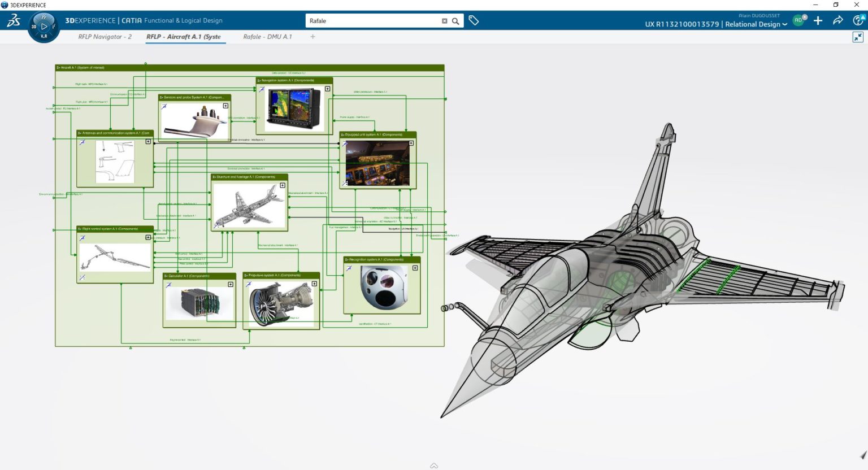Select RFLP - Aircraft A.1 tab
Viewport: 868px width, 470px height.
(184, 37)
